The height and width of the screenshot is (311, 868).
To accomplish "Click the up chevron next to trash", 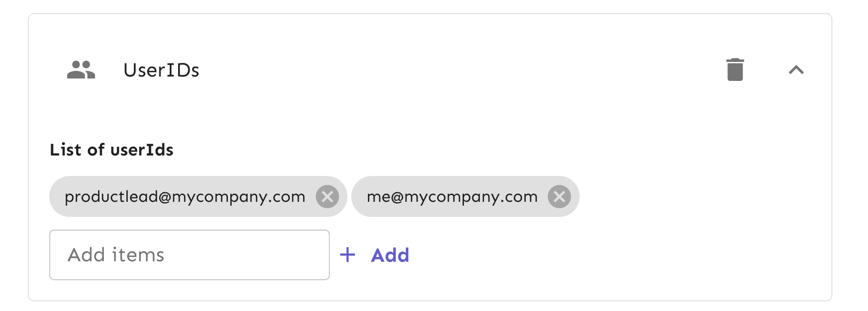I will pos(796,70).
